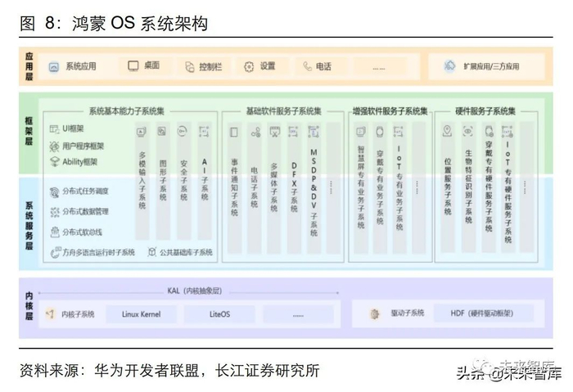
Task: Click the location pin above 位置服务子系统
Action: [447, 131]
